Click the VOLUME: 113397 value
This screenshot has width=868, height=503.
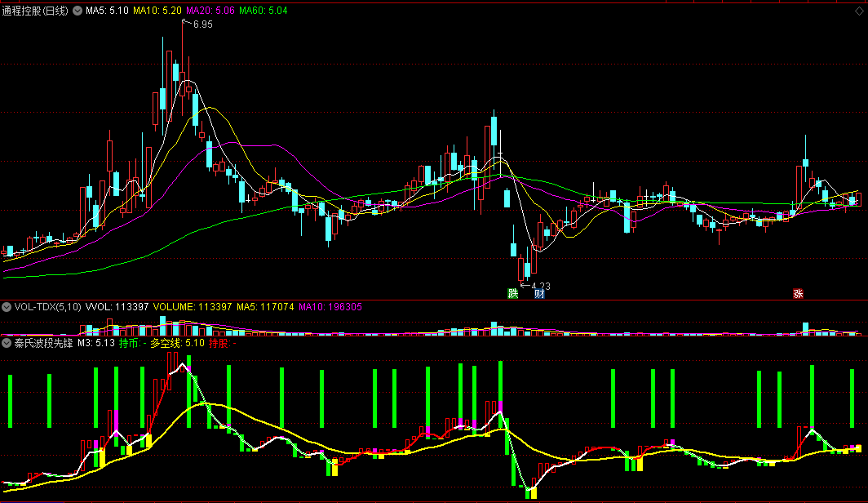tap(193, 307)
